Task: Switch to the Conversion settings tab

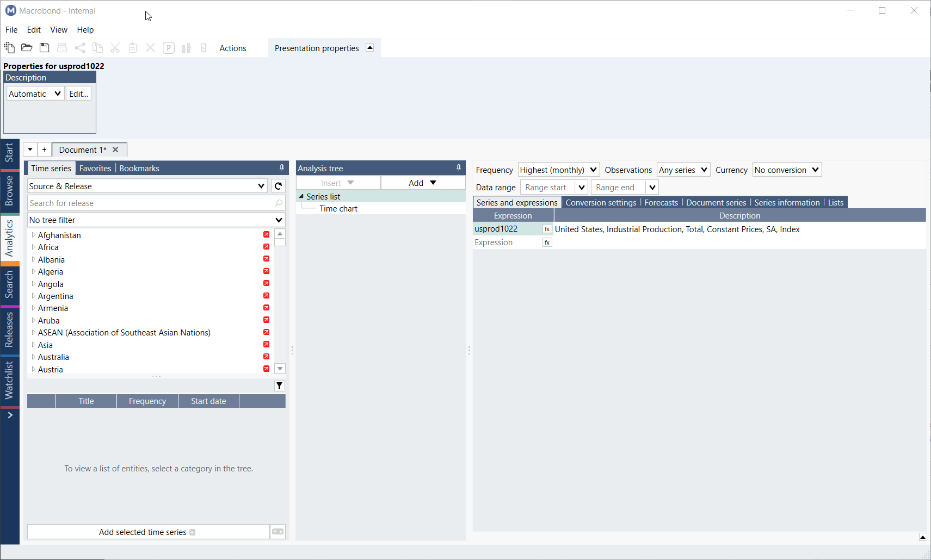Action: pyautogui.click(x=601, y=202)
